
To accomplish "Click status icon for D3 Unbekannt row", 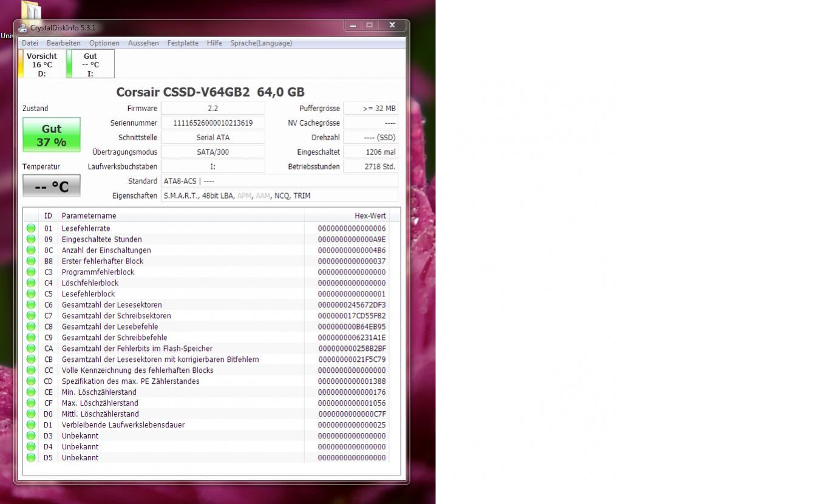I will [x=31, y=436].
